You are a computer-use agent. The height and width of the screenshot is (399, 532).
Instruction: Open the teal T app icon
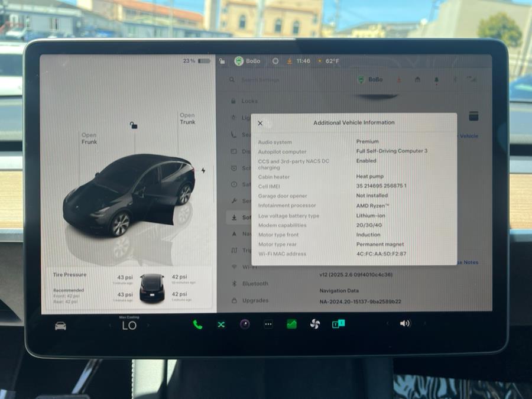(338, 324)
